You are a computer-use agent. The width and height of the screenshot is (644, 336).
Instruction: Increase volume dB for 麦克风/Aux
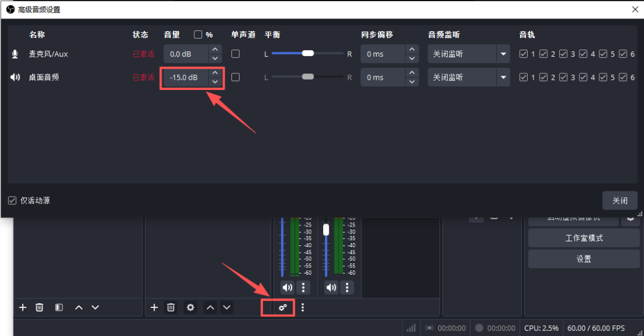click(x=215, y=49)
